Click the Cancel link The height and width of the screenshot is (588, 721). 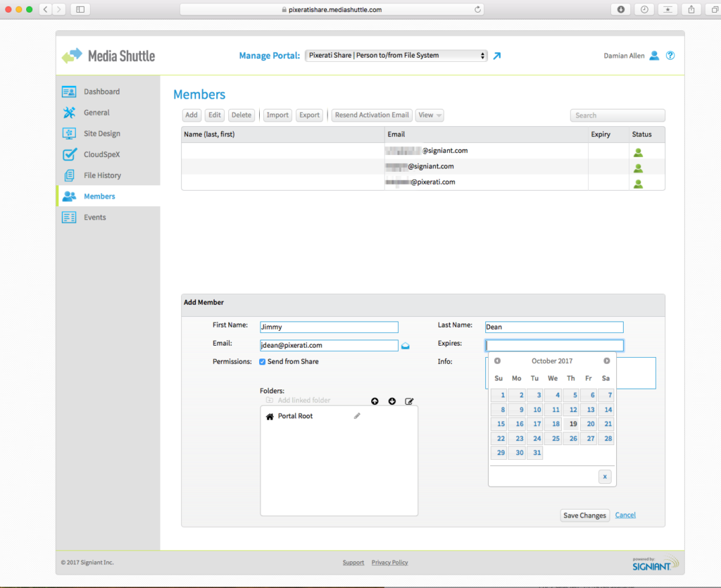click(625, 515)
